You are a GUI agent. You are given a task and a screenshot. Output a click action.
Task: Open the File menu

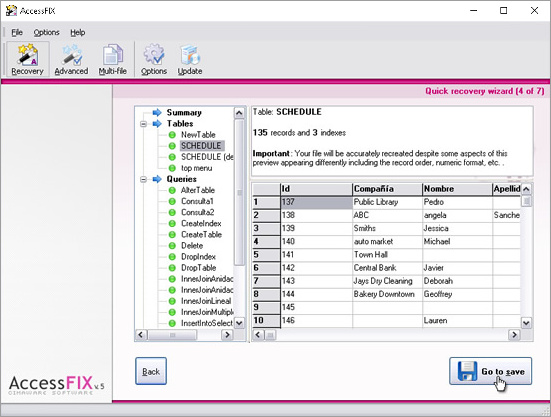[x=17, y=32]
